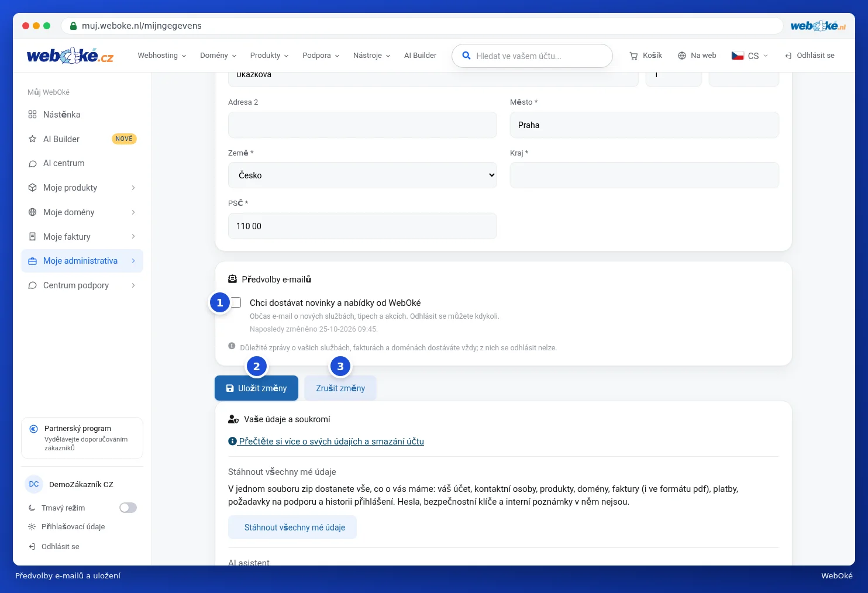Click the Adresa 2 input field
Screen dimensions: 868x593
(363, 125)
